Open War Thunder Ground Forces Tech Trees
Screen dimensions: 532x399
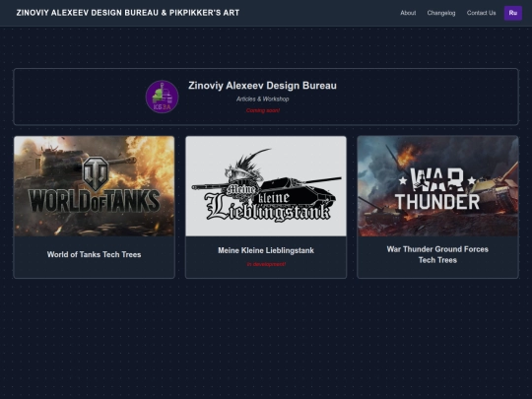pos(437,254)
